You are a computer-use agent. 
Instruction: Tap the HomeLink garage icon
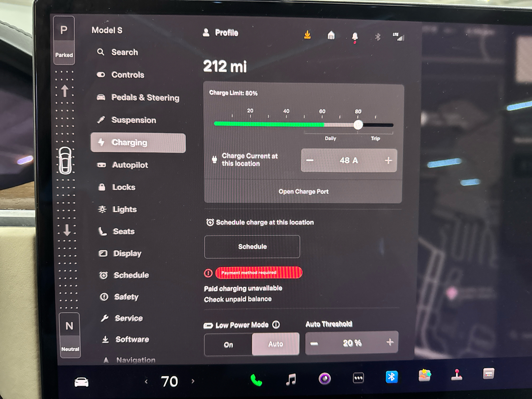click(x=331, y=35)
